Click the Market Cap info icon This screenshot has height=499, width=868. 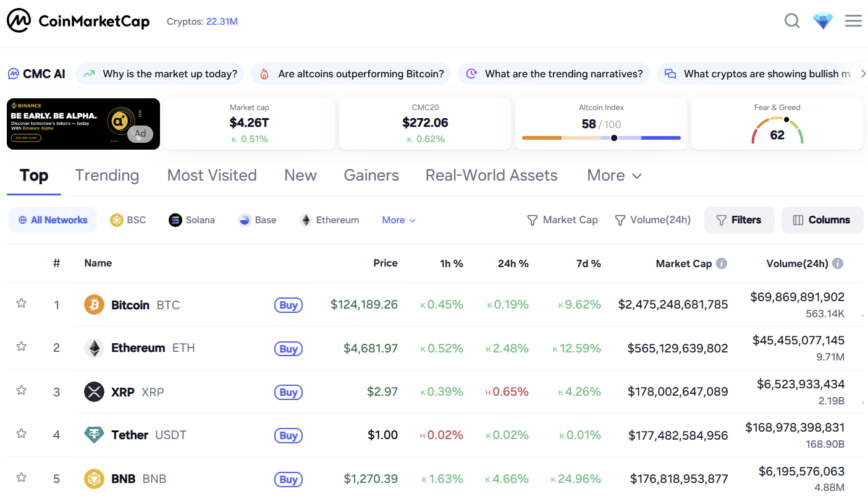721,263
